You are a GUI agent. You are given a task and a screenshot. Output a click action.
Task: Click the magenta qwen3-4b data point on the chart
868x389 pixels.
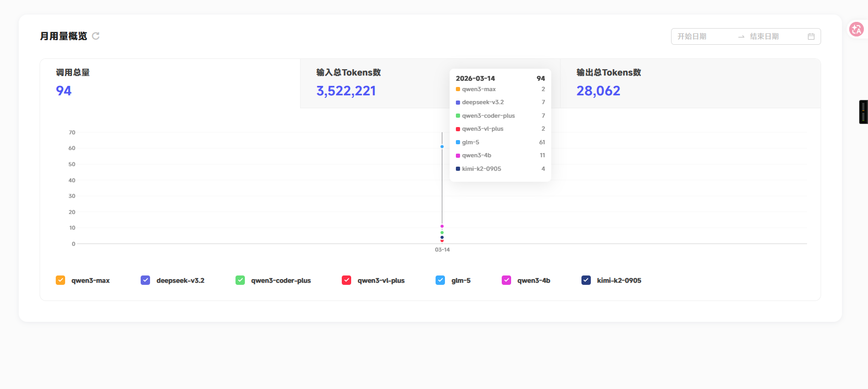[x=442, y=226]
